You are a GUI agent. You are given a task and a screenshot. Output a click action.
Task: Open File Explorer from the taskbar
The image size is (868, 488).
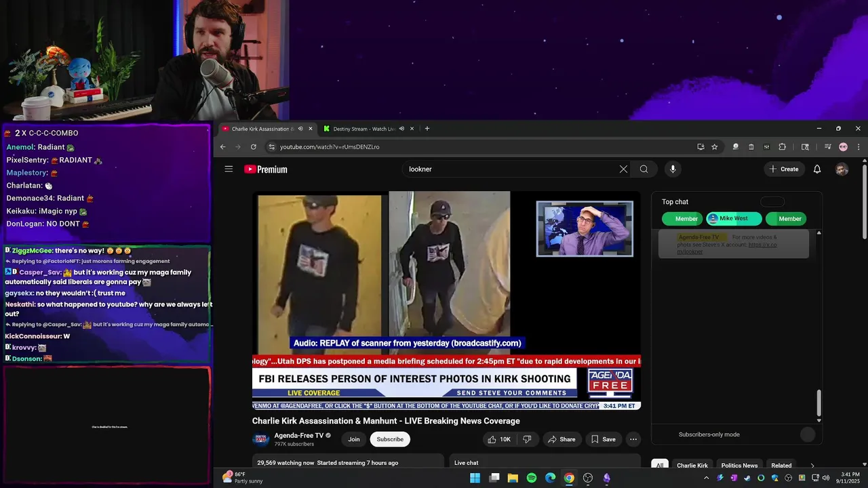(513, 478)
